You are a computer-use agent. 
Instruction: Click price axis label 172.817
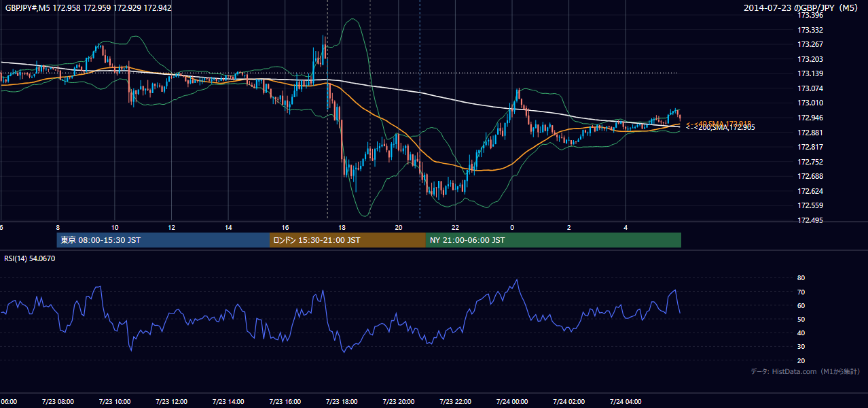810,147
